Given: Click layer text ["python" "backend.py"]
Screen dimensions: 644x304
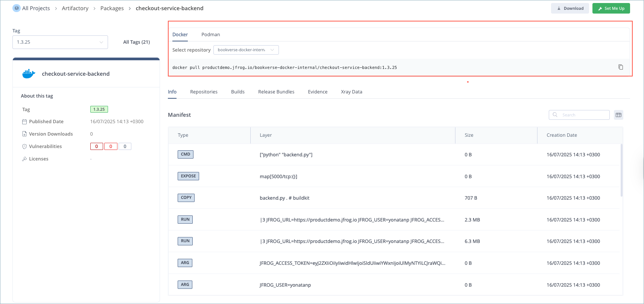Looking at the screenshot, I should coord(286,155).
